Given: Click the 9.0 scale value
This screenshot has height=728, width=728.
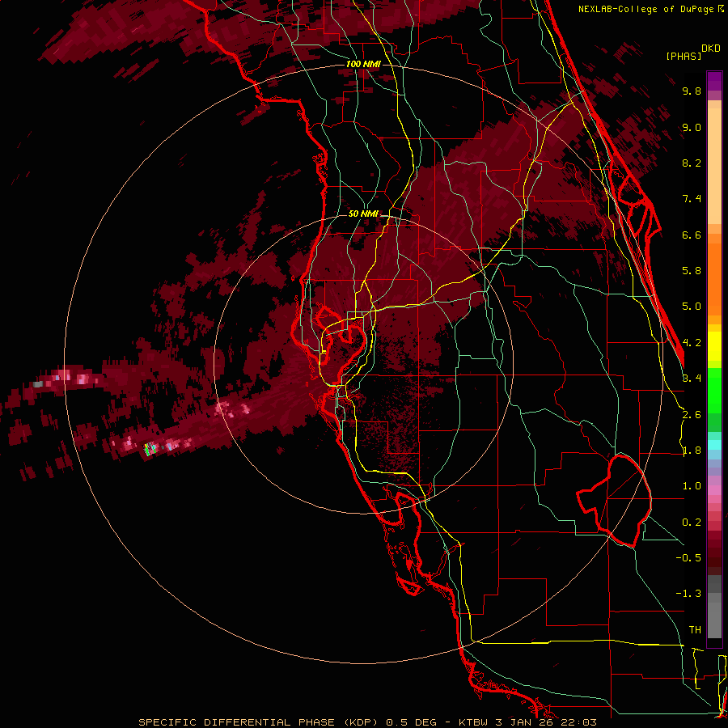Looking at the screenshot, I should click(692, 127).
